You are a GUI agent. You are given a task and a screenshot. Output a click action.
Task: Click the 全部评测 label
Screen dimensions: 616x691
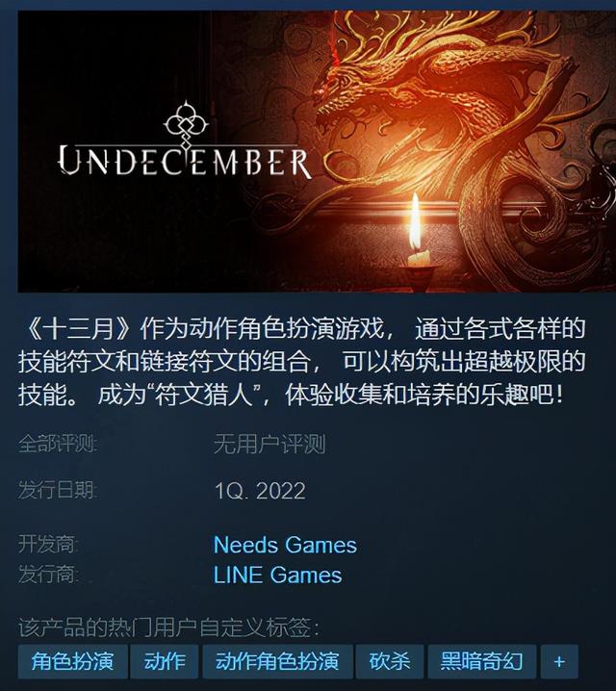pos(58,444)
